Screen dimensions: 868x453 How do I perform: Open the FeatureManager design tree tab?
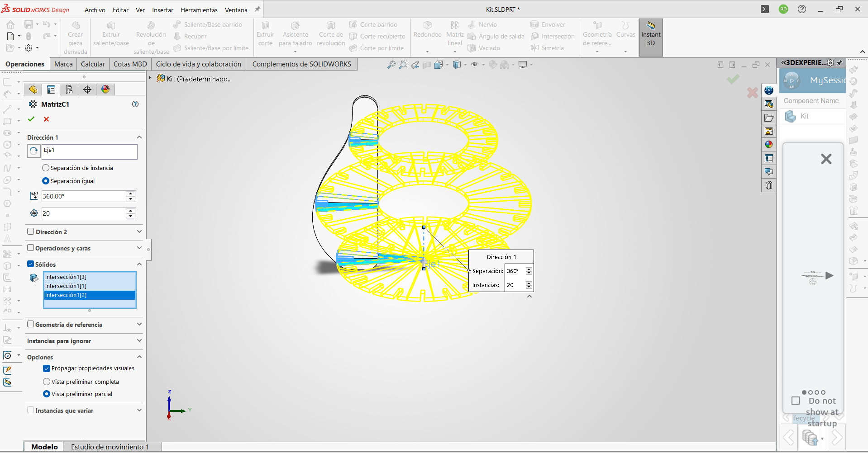tap(33, 90)
